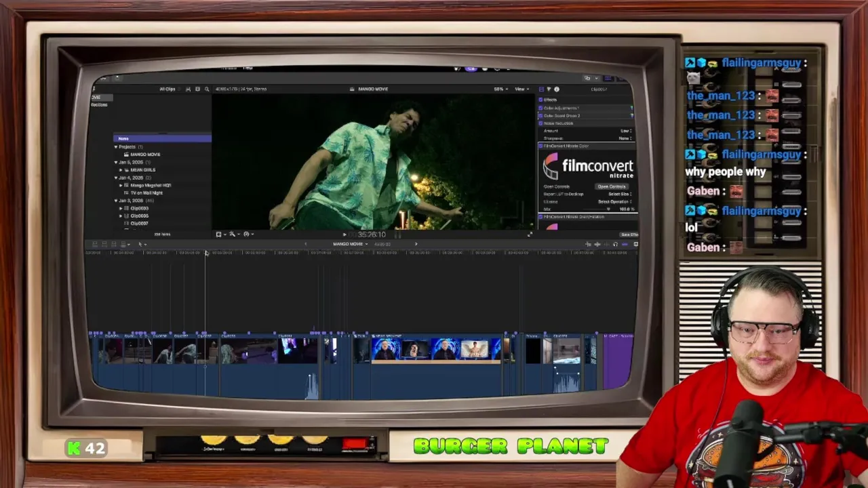Select the Clip0007 row
The height and width of the screenshot is (488, 868).
139,223
